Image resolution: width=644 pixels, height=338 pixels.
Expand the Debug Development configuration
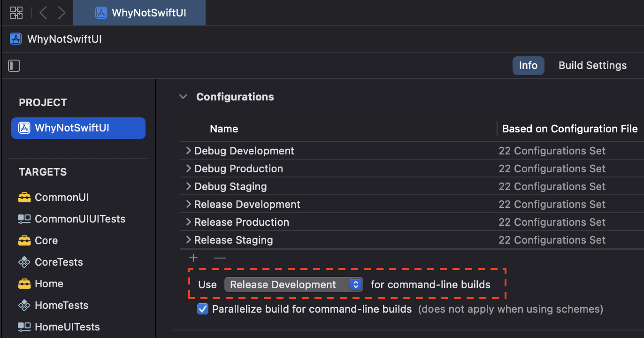pos(188,151)
